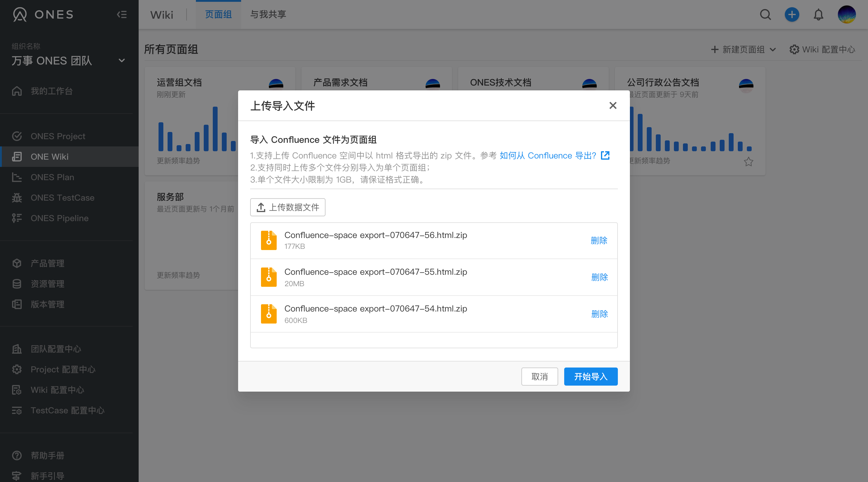
Task: Open search with the magnifier icon
Action: pyautogui.click(x=766, y=14)
